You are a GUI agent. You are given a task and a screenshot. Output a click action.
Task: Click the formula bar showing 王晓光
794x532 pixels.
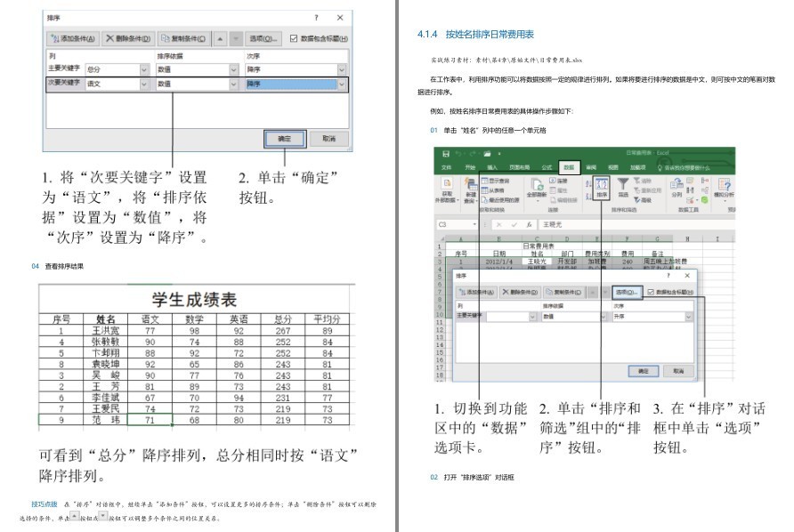point(636,224)
